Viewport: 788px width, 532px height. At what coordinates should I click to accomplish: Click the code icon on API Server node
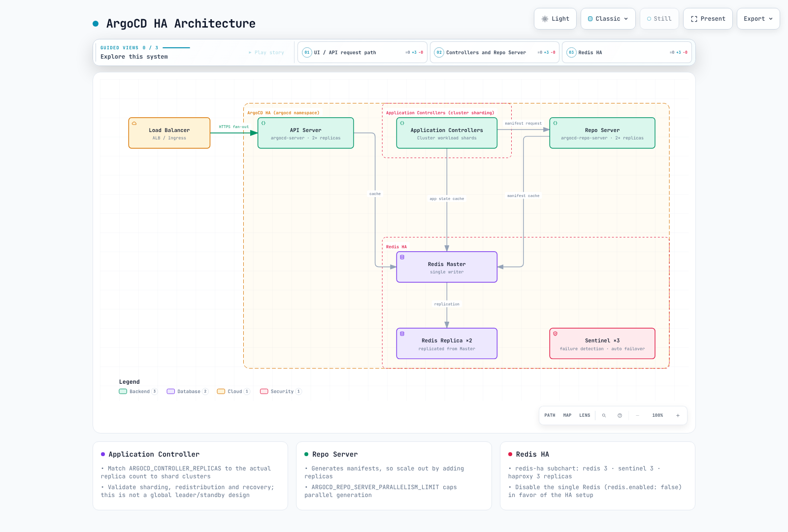point(263,123)
